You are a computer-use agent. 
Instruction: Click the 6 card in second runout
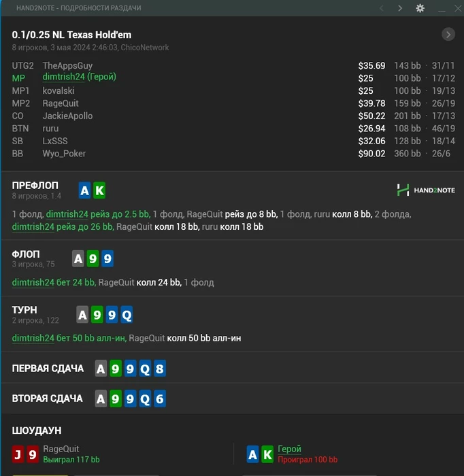[160, 398]
